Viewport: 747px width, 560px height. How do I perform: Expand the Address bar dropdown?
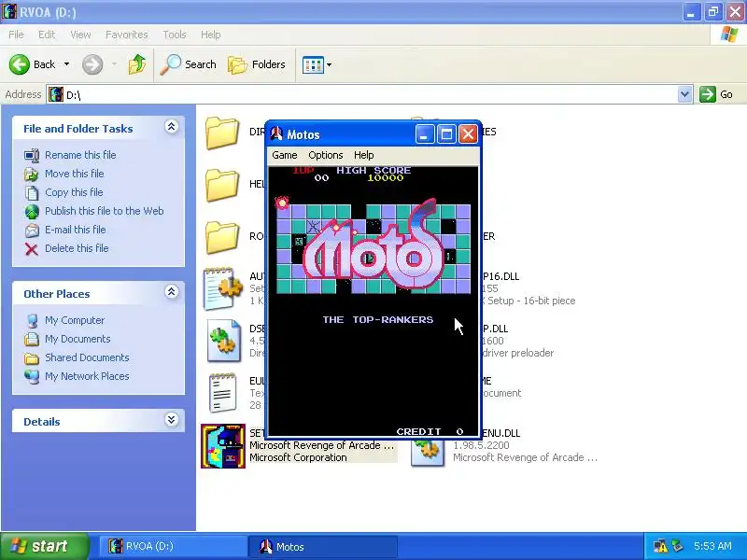[684, 94]
